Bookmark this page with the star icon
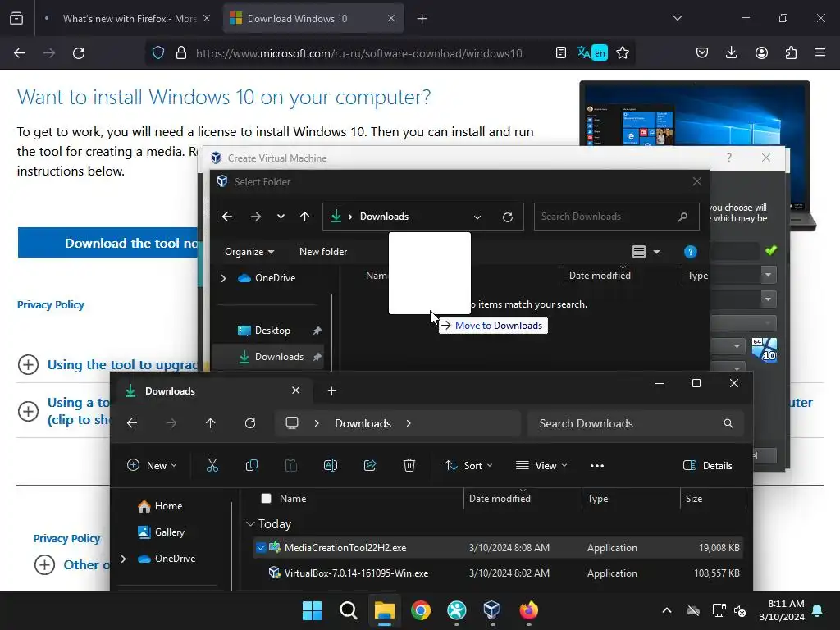Viewport: 840px width, 630px height. tap(623, 53)
